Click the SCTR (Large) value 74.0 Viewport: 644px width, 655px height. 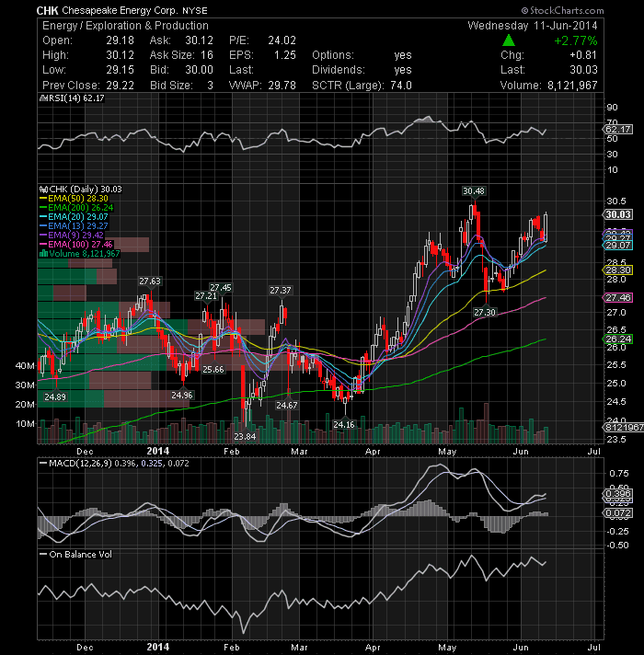coord(401,86)
